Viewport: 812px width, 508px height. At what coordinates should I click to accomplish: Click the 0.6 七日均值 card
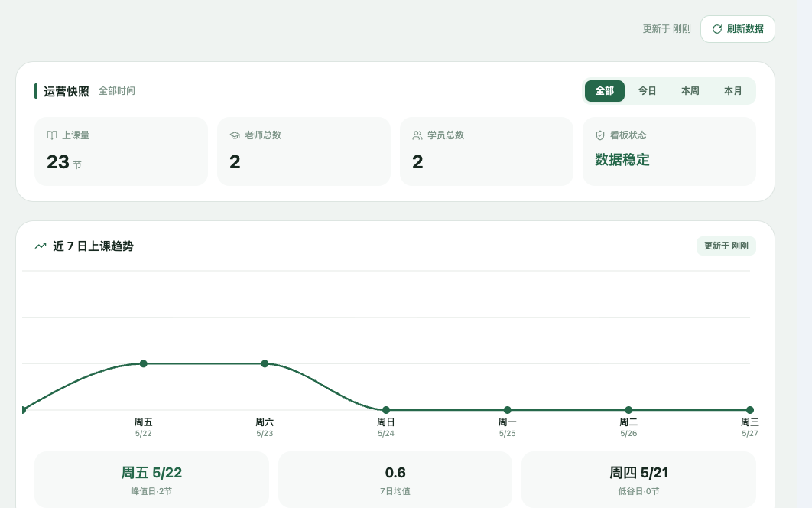tap(395, 480)
